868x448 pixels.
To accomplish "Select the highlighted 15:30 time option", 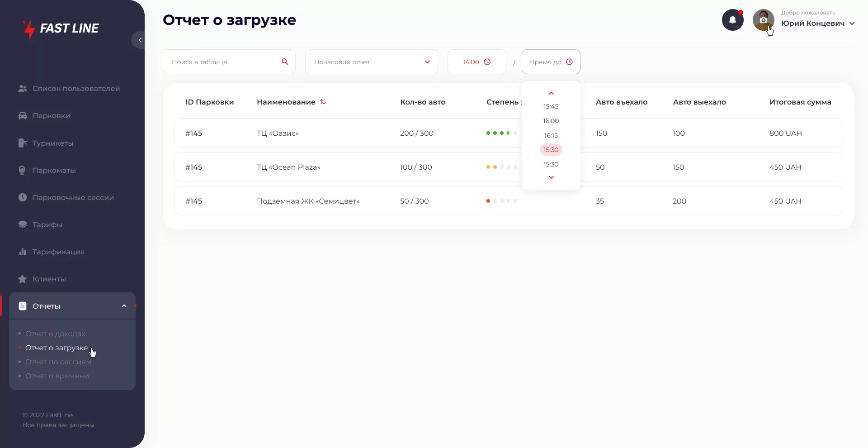I will (551, 150).
